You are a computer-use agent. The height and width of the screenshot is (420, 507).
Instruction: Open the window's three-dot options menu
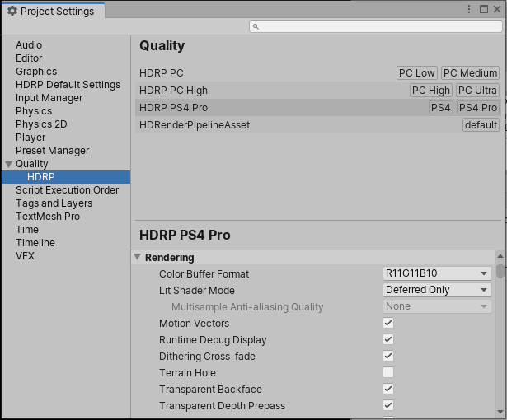coord(468,10)
